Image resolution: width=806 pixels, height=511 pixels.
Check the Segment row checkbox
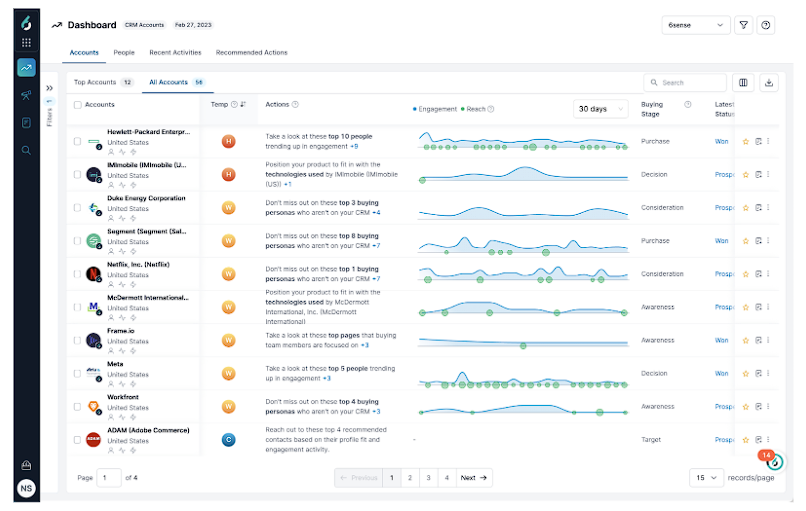(77, 241)
